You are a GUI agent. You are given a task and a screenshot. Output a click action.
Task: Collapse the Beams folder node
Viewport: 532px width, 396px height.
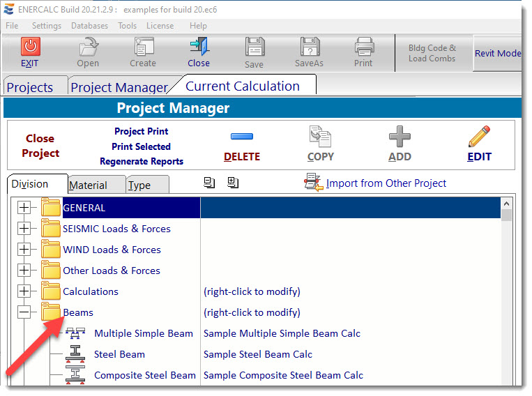[x=24, y=312]
